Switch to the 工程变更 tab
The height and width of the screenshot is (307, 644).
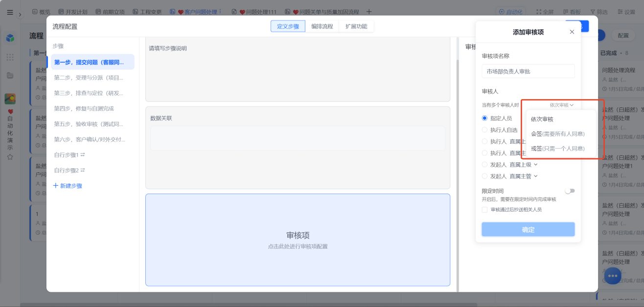(147, 12)
